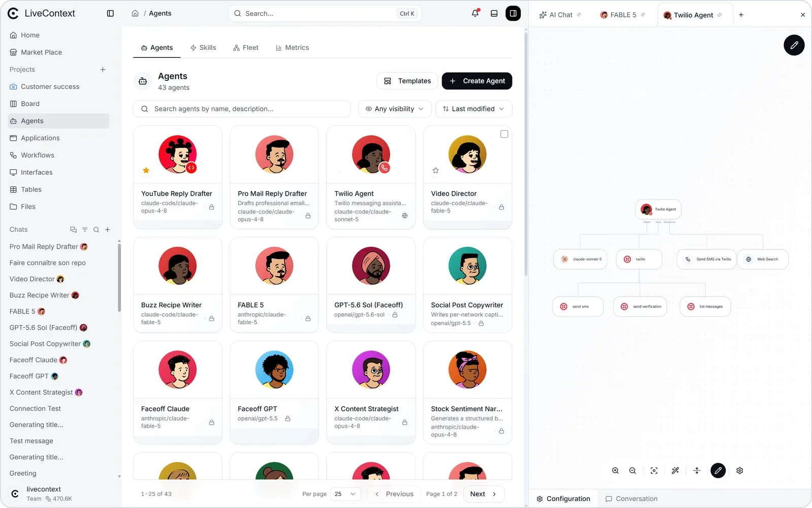The width and height of the screenshot is (812, 508).
Task: Click the chats list scrollbar
Action: click(119, 277)
